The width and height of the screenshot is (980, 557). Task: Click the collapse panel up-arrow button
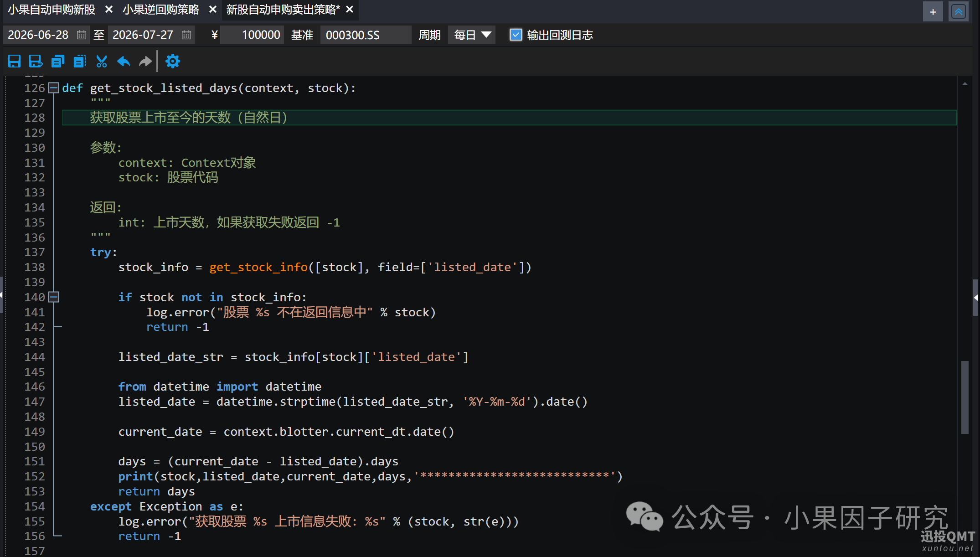(959, 12)
